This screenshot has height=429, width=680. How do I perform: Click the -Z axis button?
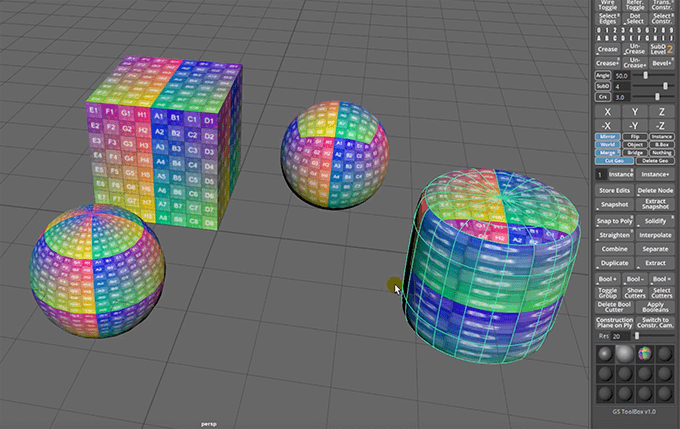click(662, 126)
